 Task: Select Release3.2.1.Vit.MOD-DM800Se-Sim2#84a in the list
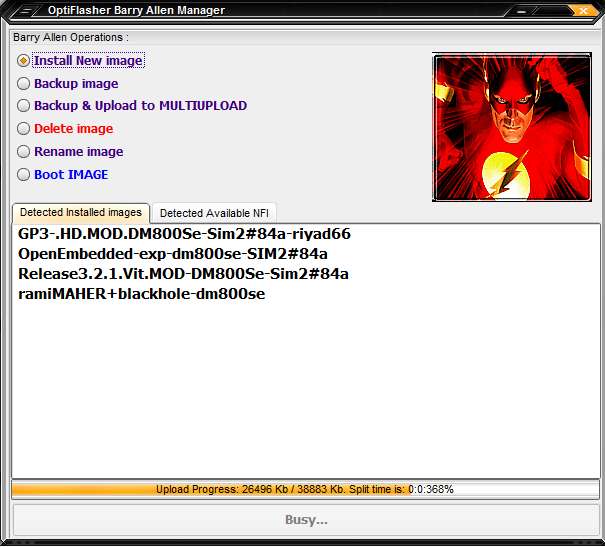(x=183, y=274)
